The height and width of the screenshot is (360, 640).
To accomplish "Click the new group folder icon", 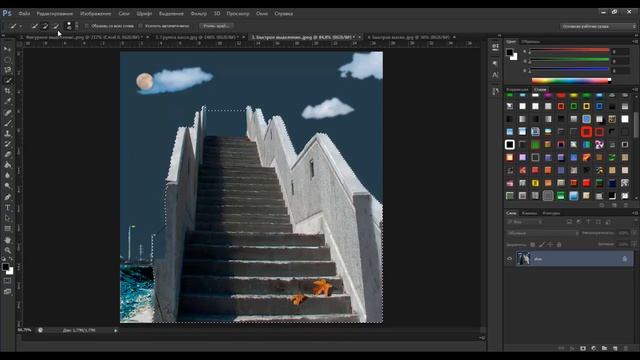I will pyautogui.click(x=604, y=348).
